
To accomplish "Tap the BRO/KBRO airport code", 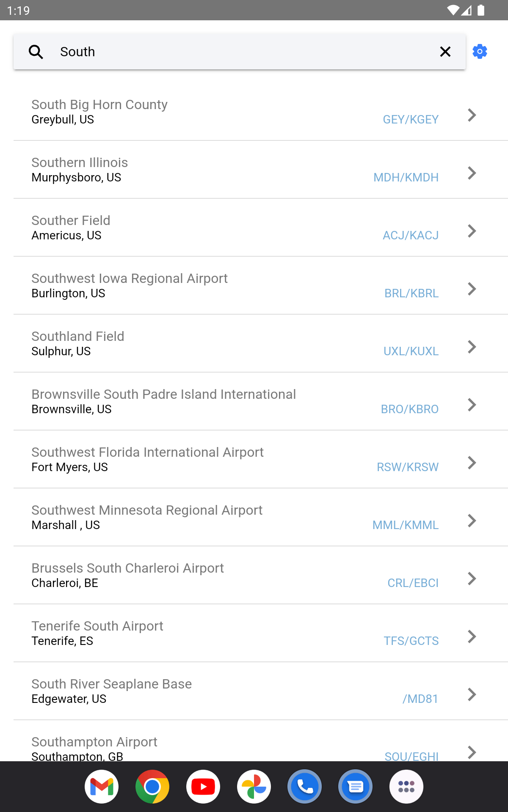I will (x=409, y=409).
